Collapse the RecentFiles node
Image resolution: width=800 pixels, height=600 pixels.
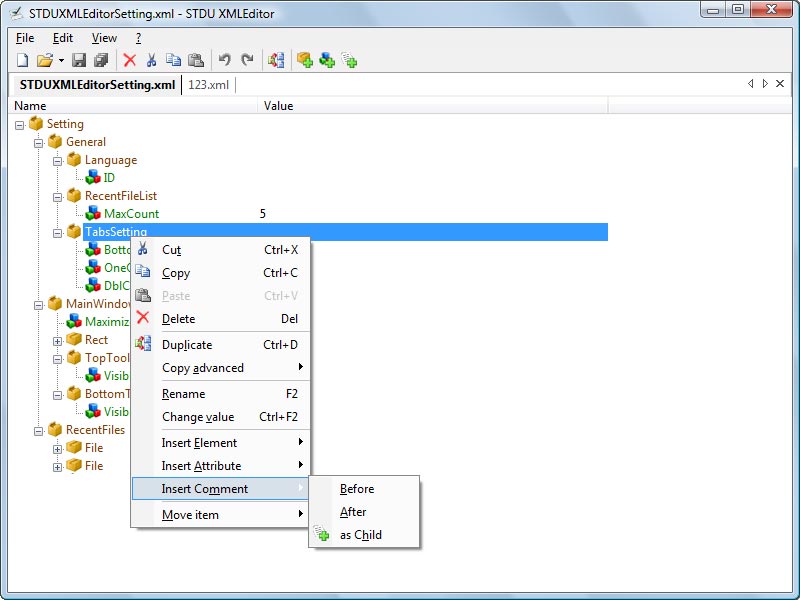coord(38,431)
